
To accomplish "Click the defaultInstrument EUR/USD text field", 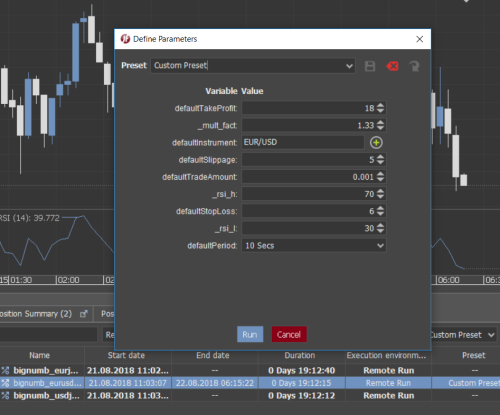I will coord(303,142).
